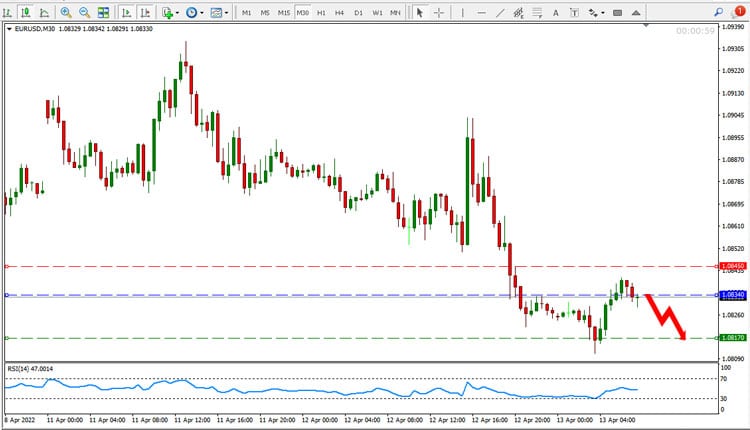Image resolution: width=750 pixels, height=430 pixels.
Task: Select the MN monthly timeframe button
Action: tap(395, 13)
